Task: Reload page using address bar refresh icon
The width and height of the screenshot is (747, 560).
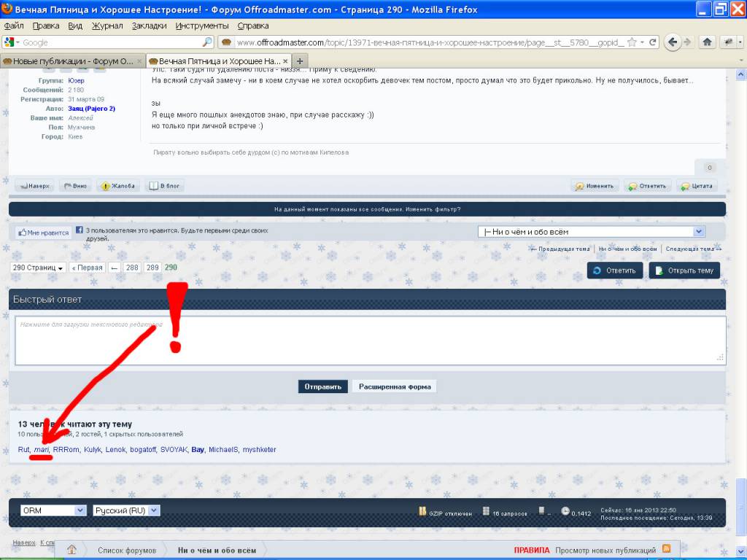Action: 652,42
